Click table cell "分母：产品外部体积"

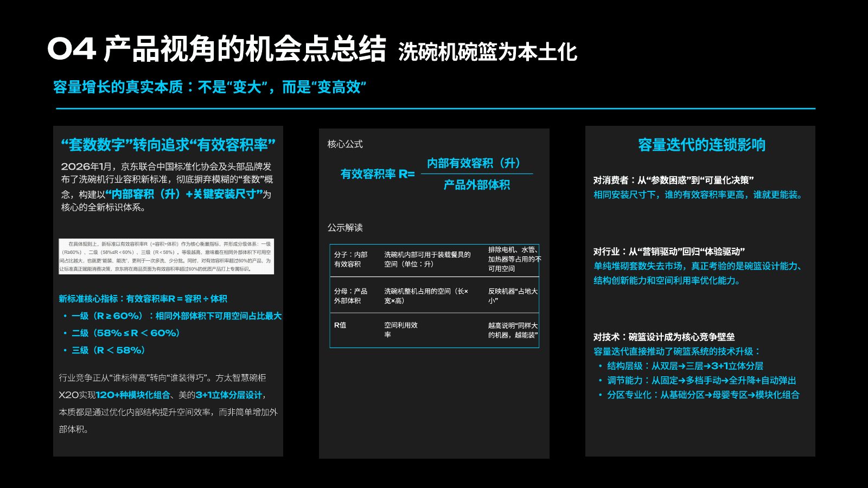[351, 296]
